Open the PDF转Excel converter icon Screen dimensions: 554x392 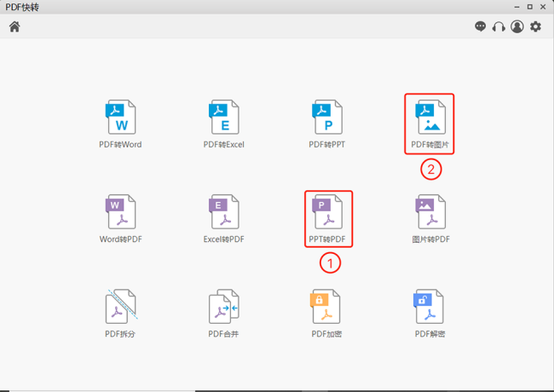click(224, 118)
